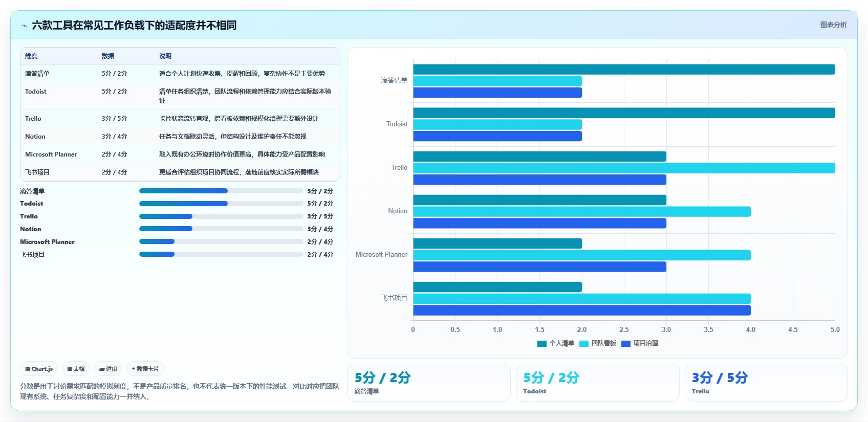
Task: Click the Trello 团队看板 bar in the chart
Action: (x=624, y=168)
